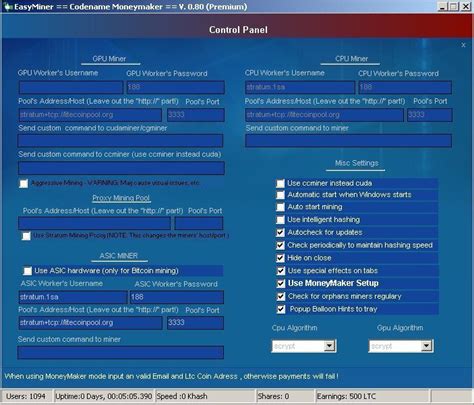Click the Misc Settings heading
This screenshot has height=405, width=474.
click(357, 163)
